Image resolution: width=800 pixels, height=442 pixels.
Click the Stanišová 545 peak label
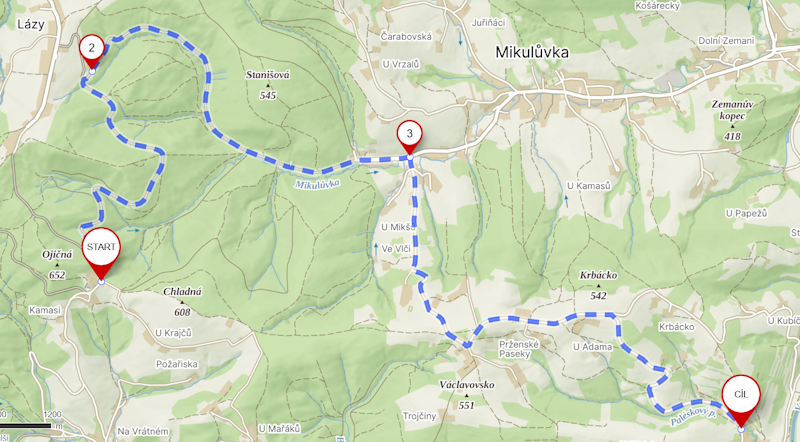tap(268, 85)
